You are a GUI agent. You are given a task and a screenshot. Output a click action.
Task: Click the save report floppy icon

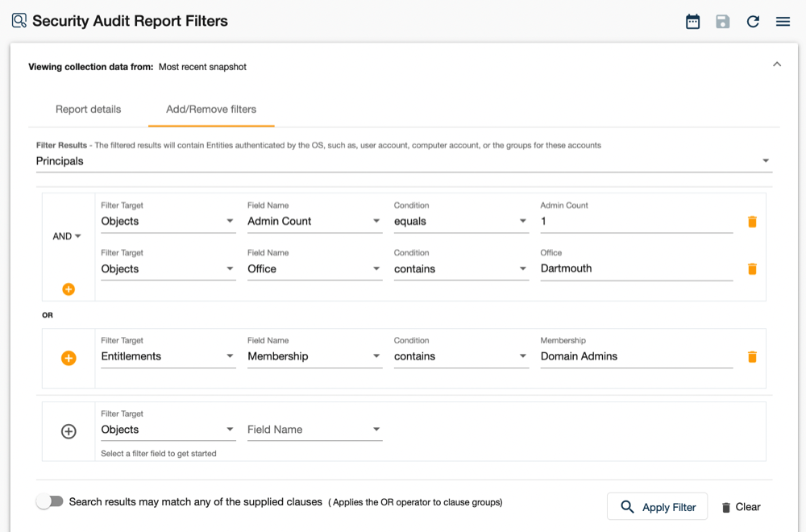click(723, 22)
